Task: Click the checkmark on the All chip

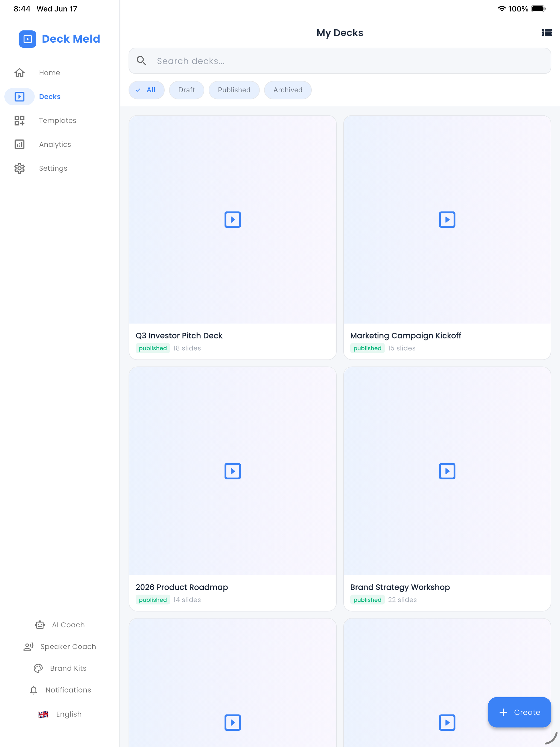Action: [x=138, y=90]
